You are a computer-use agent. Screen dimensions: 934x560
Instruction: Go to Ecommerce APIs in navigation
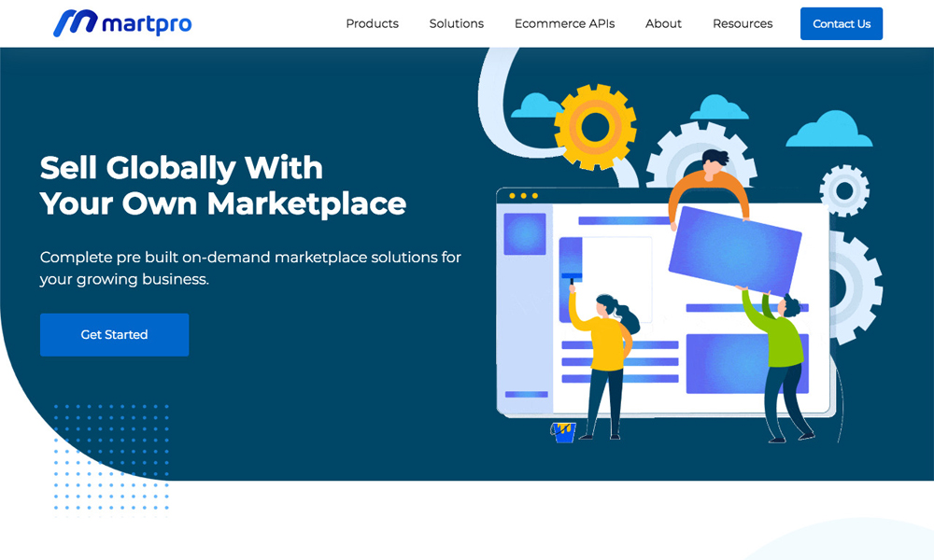564,23
